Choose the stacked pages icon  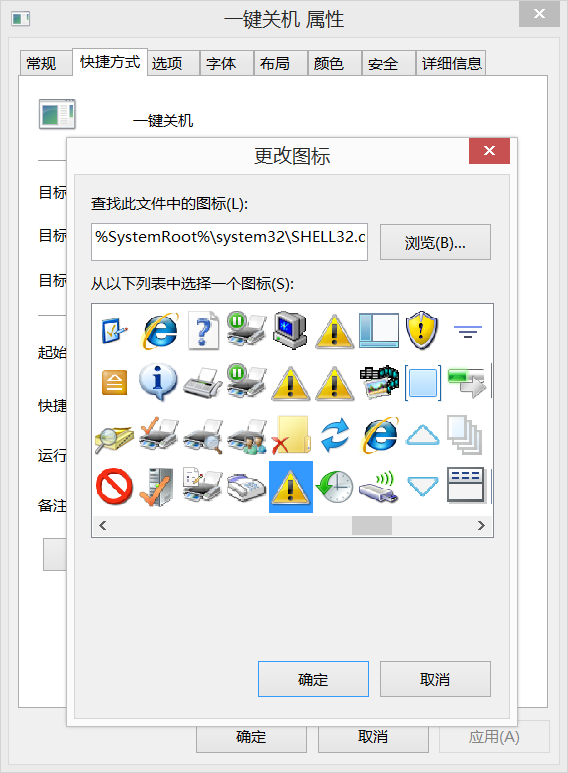pyautogui.click(x=464, y=435)
